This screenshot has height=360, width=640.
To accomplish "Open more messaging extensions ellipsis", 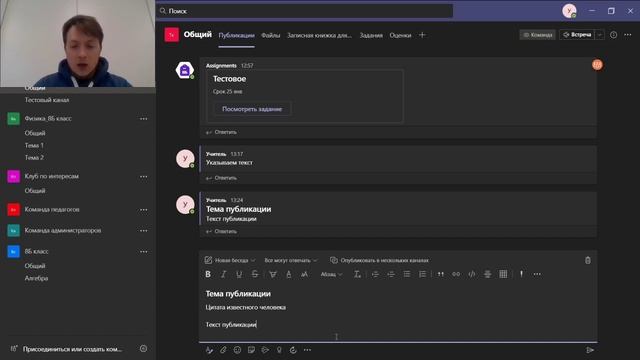I will point(307,350).
